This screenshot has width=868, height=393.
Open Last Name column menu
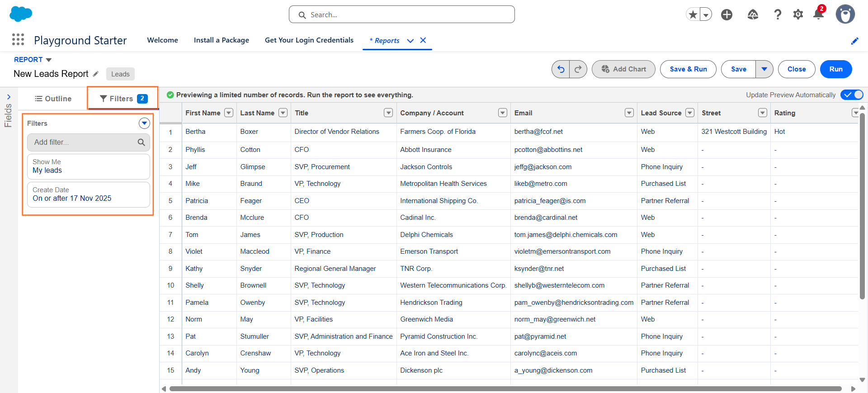click(283, 113)
